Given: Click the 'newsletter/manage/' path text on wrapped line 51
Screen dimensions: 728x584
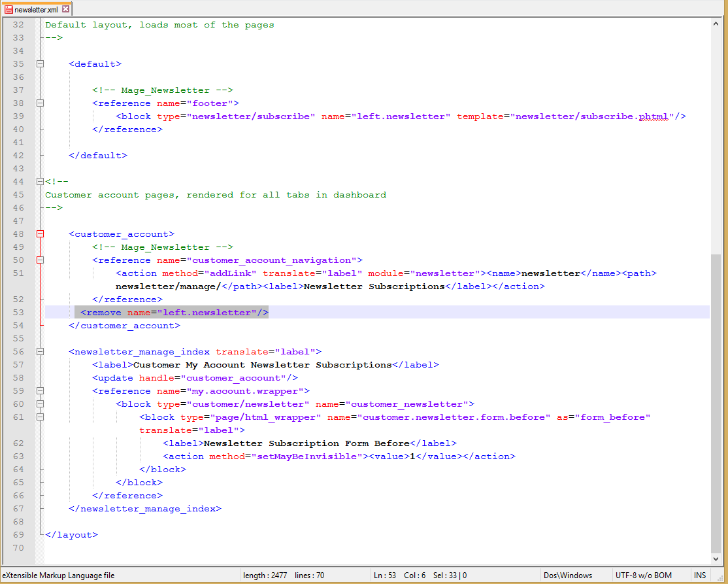Looking at the screenshot, I should coord(169,286).
